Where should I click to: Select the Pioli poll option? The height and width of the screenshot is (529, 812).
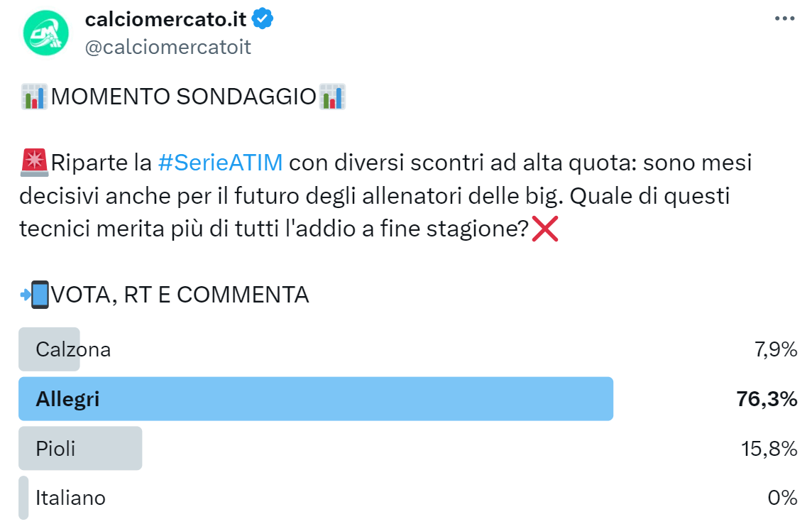tap(55, 449)
